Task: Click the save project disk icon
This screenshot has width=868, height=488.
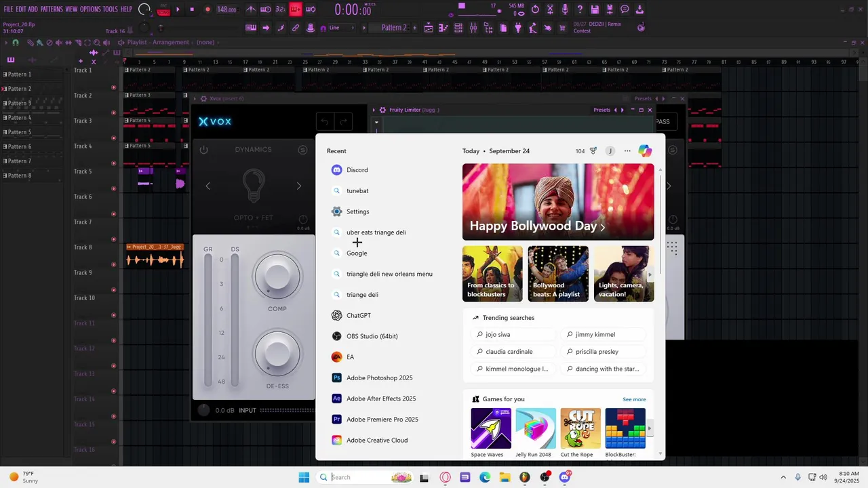Action: (x=595, y=9)
